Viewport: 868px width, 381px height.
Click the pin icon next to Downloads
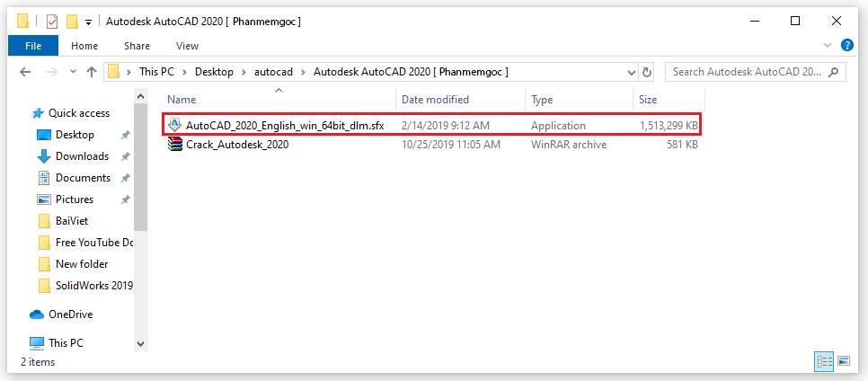(126, 156)
